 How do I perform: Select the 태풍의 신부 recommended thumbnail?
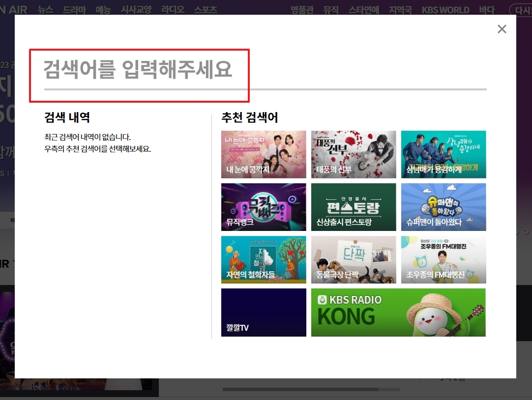(x=354, y=154)
